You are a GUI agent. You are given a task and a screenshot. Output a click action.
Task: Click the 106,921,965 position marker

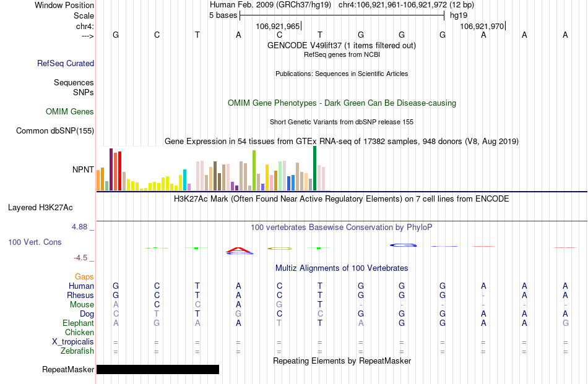tap(278, 26)
